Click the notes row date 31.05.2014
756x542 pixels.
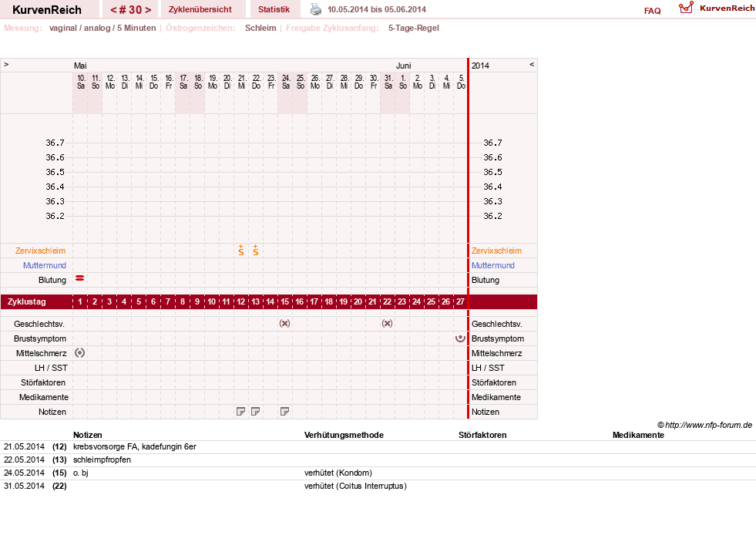coord(24,486)
